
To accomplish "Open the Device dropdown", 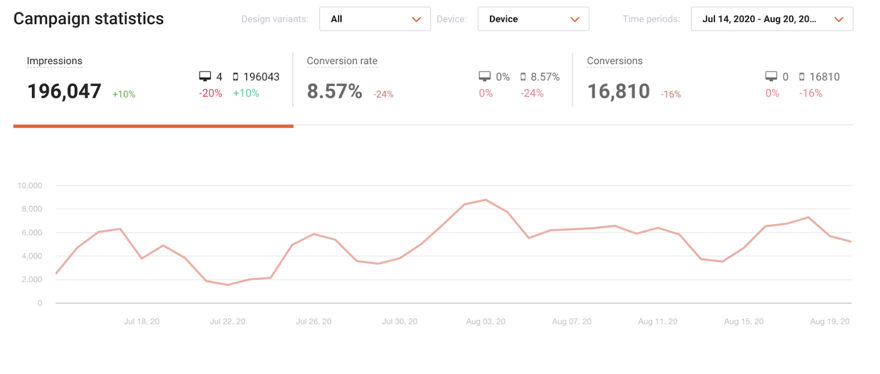I will pyautogui.click(x=533, y=19).
